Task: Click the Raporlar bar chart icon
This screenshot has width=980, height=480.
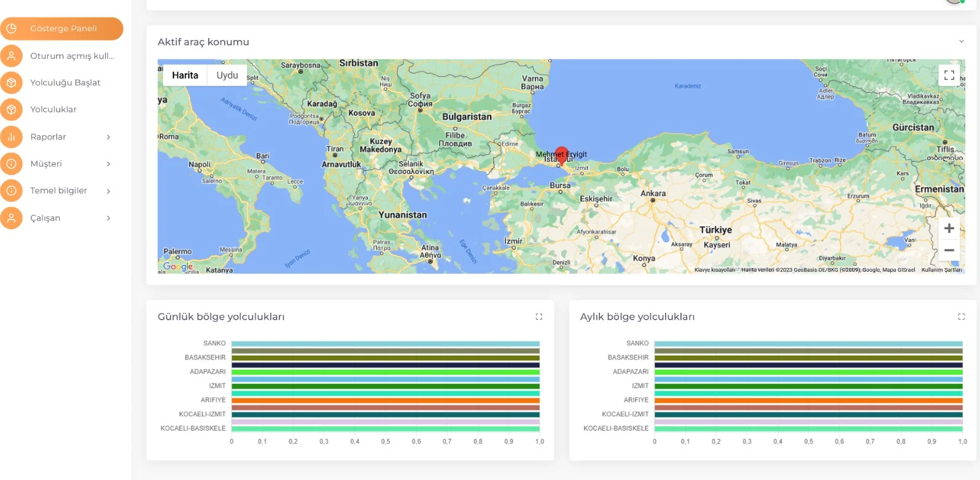Action: click(x=11, y=137)
